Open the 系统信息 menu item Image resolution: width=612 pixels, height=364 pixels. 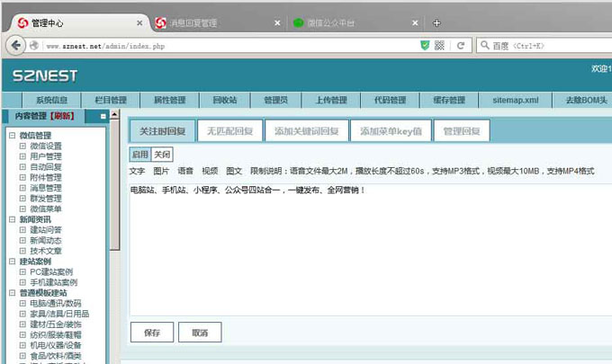(x=51, y=100)
